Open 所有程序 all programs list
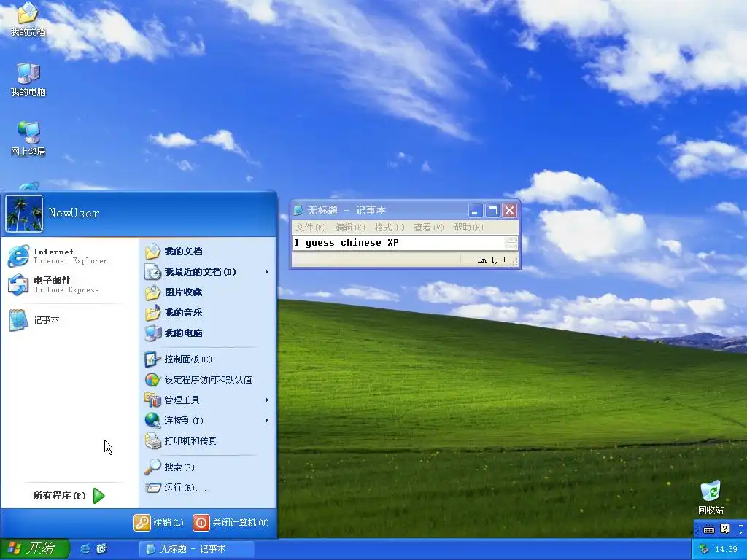 point(69,496)
